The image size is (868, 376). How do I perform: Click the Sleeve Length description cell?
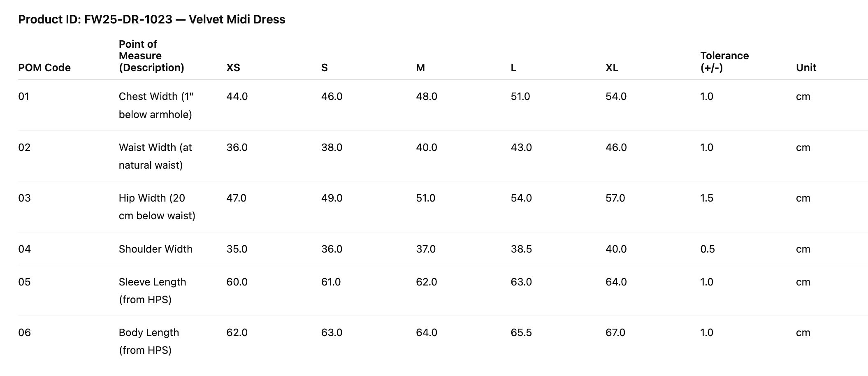[x=152, y=290]
